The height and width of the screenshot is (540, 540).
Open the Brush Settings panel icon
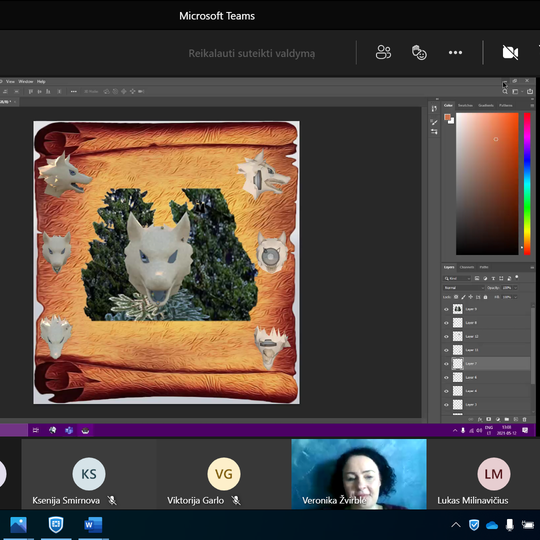pyautogui.click(x=434, y=132)
